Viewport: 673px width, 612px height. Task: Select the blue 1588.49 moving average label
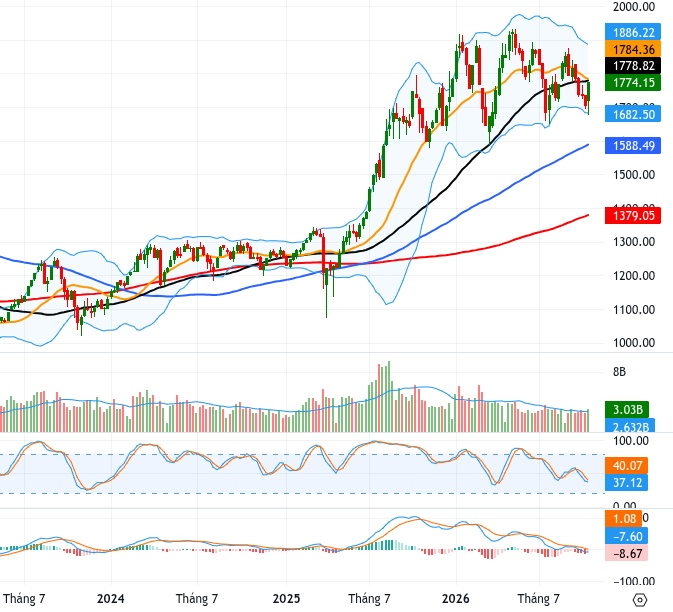pyautogui.click(x=633, y=145)
